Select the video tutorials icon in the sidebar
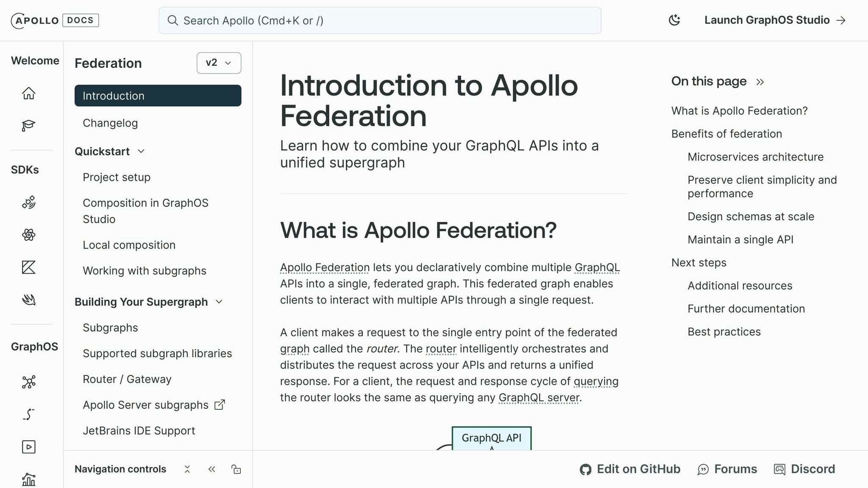 click(28, 447)
